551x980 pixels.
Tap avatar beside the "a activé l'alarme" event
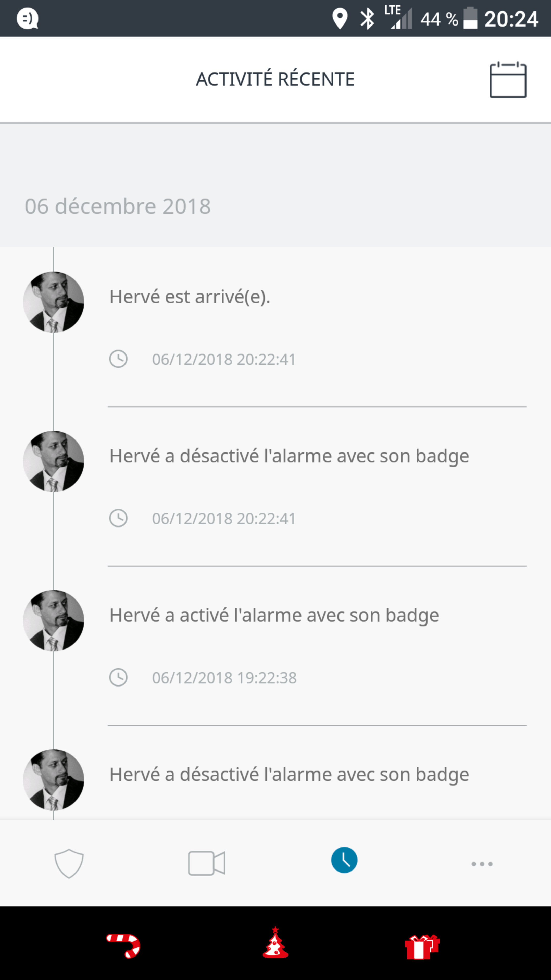pos(54,620)
